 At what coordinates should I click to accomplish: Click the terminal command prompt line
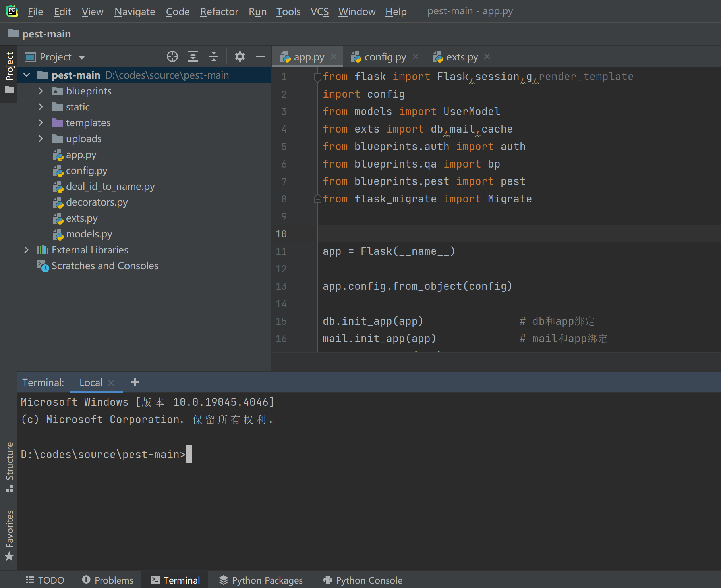106,454
